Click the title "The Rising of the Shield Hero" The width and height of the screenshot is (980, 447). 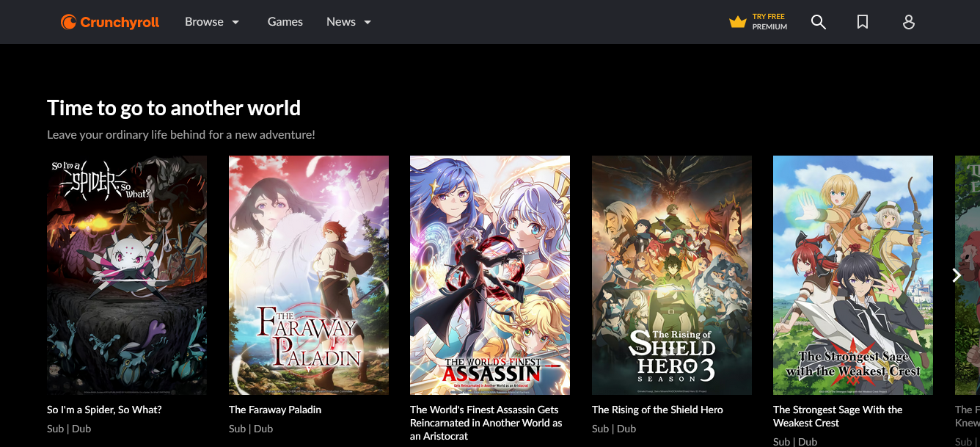pyautogui.click(x=657, y=410)
